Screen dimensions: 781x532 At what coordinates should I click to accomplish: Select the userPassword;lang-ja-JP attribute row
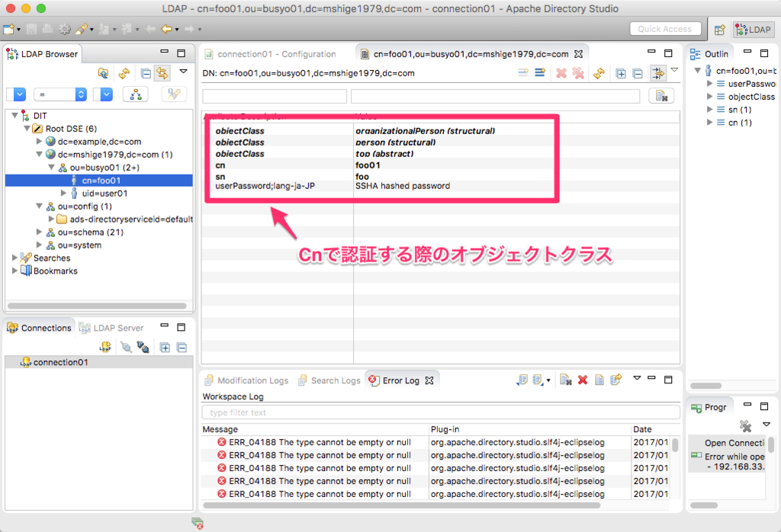click(265, 186)
